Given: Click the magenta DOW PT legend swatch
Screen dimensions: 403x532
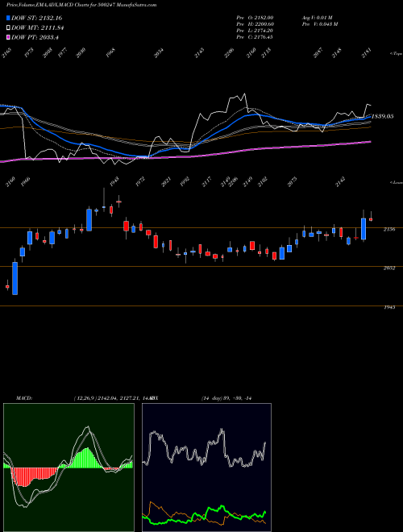Looking at the screenshot, I should (9, 37).
